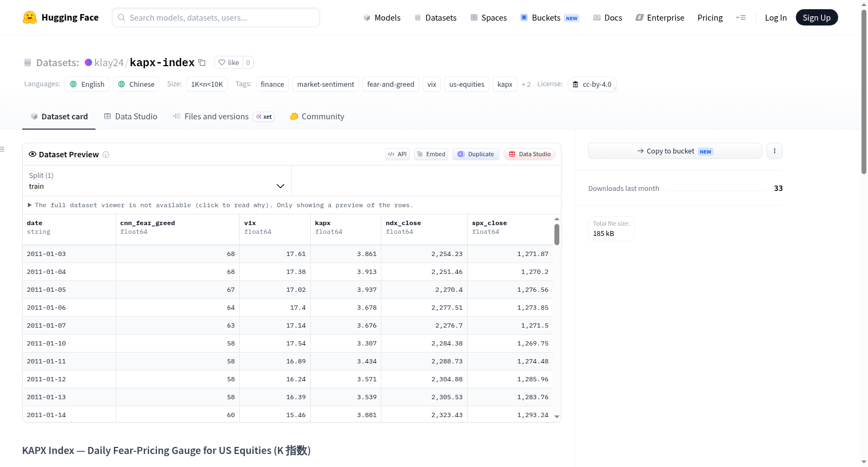Select the Chinese language globe tag

pos(136,84)
